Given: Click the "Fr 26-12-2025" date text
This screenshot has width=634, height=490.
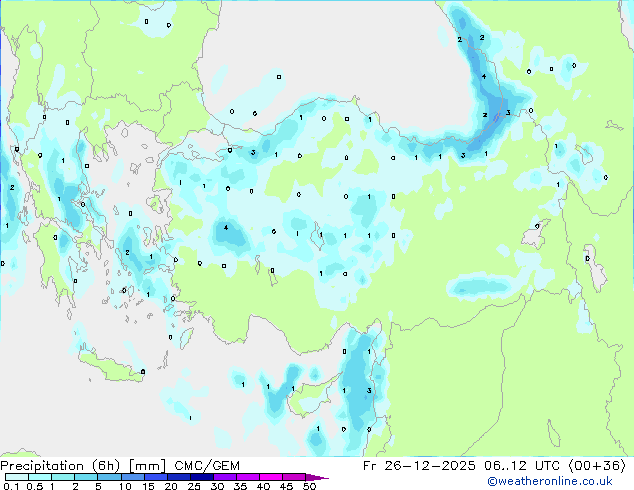Looking at the screenshot, I should tap(419, 466).
